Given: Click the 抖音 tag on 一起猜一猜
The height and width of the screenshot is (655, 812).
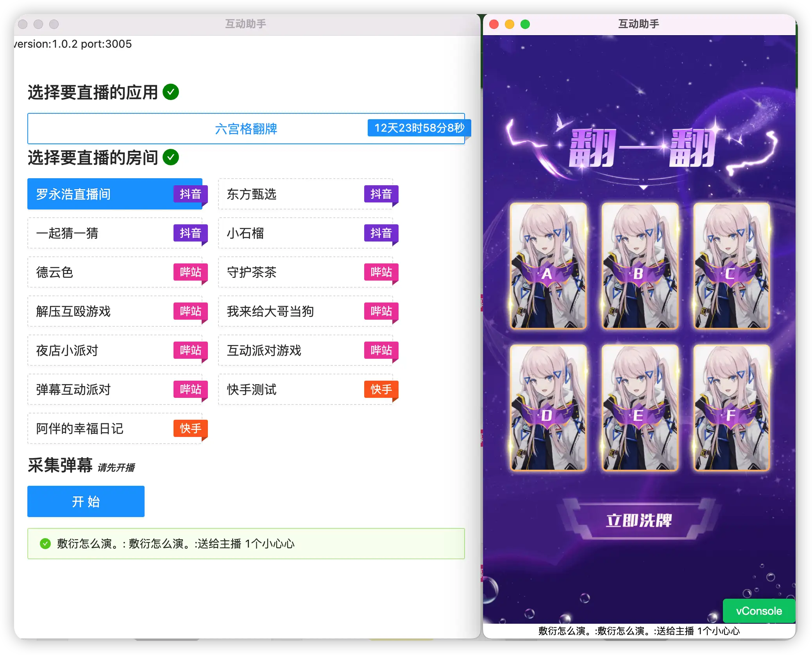Looking at the screenshot, I should 190,233.
